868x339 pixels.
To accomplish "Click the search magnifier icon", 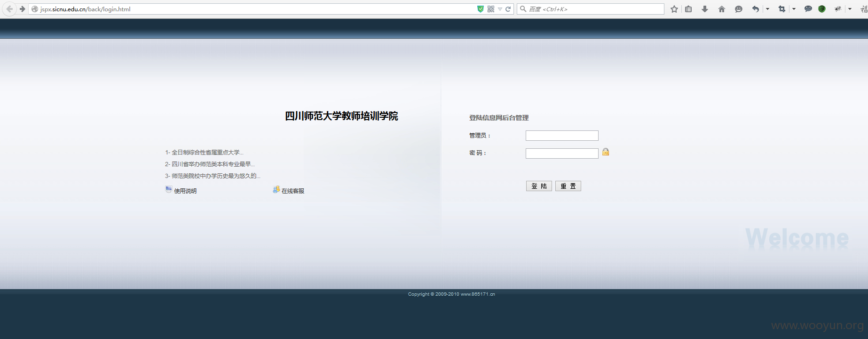I will coord(523,9).
